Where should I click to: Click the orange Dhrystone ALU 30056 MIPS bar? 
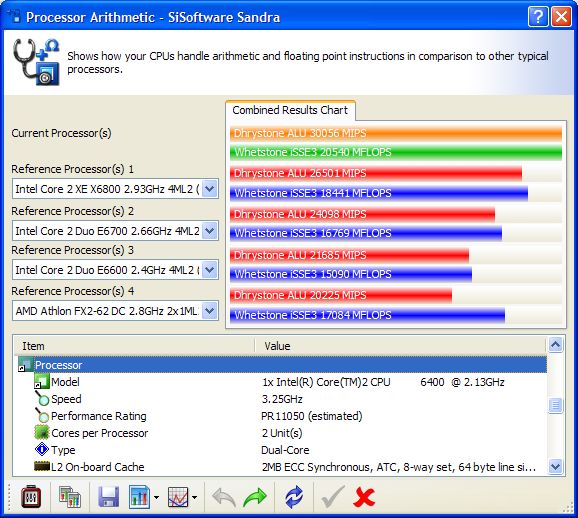click(396, 133)
